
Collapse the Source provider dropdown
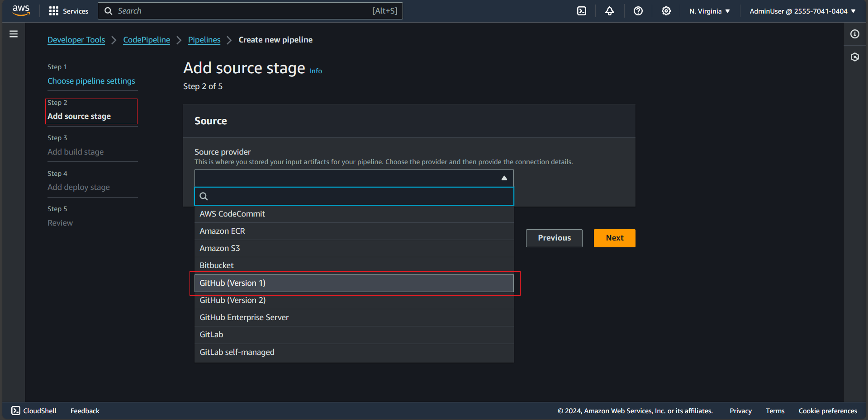click(x=504, y=178)
